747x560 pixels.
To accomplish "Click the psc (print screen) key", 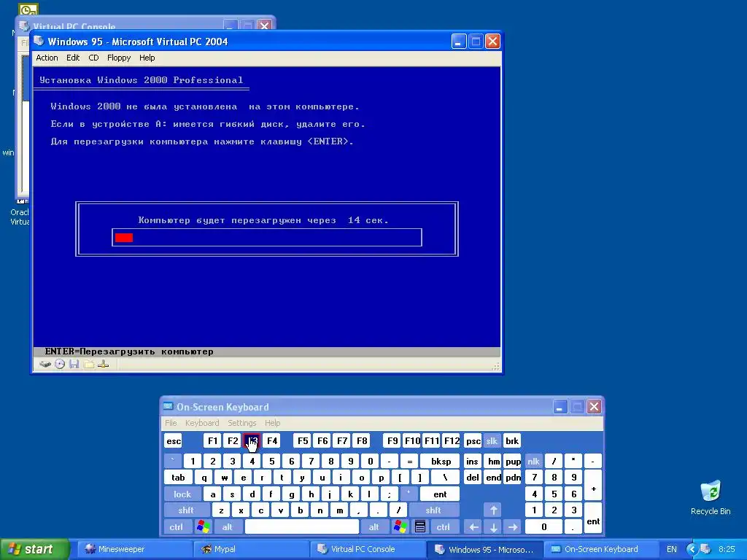I will [473, 441].
